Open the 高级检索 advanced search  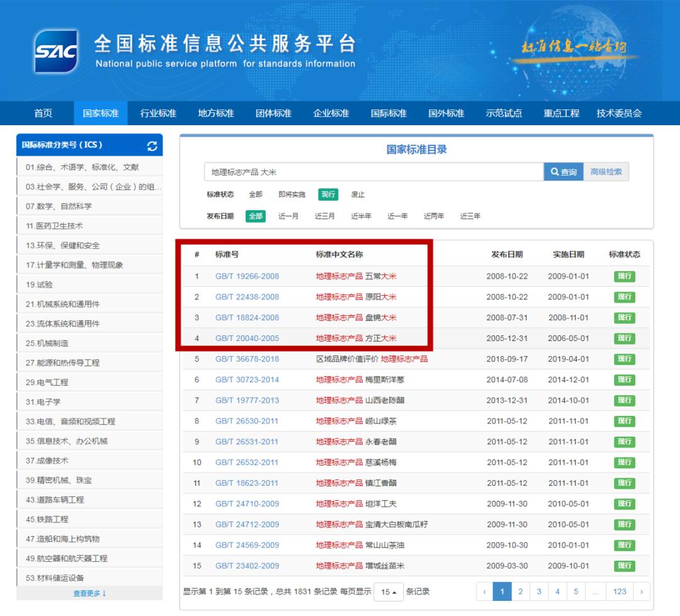pos(606,172)
